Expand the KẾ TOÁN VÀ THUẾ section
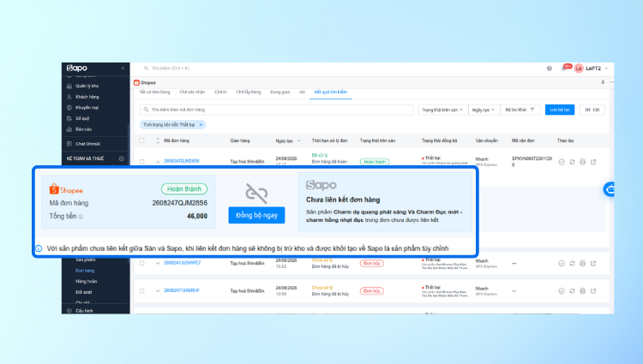 [122, 158]
